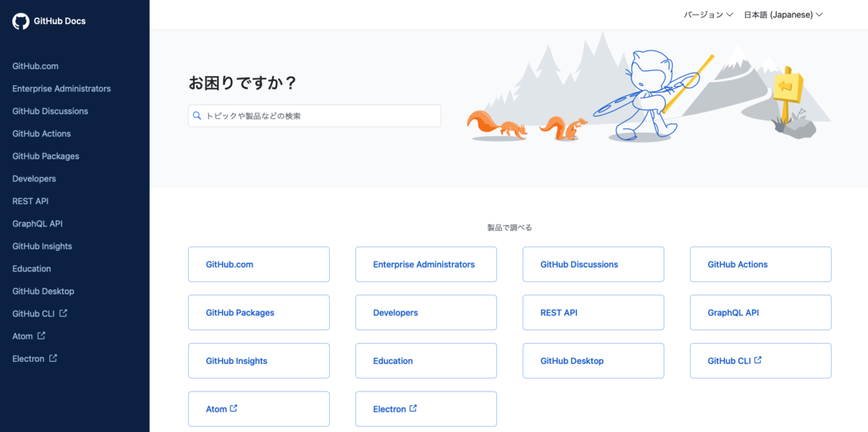Click the お困りですか？ heading
Image resolution: width=868 pixels, height=432 pixels.
pos(242,83)
